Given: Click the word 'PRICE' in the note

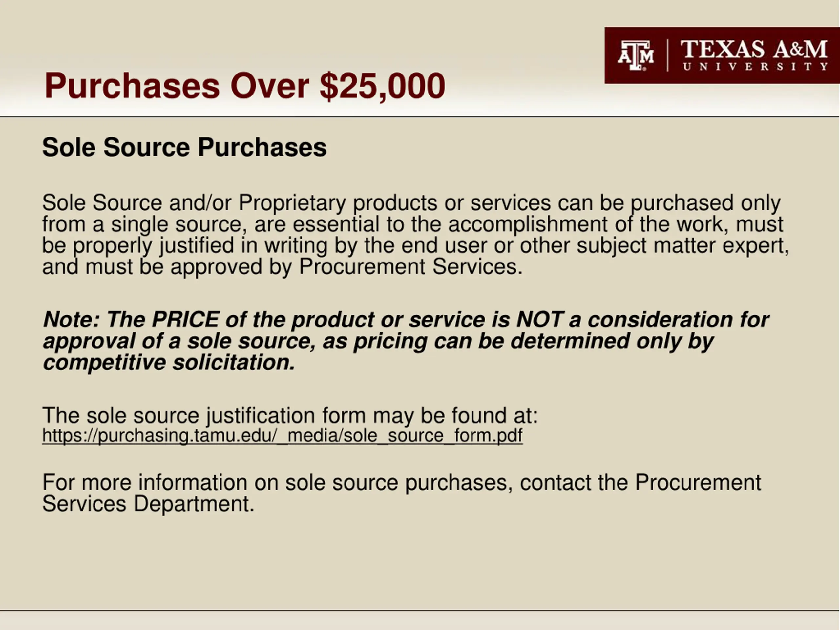Looking at the screenshot, I should pyautogui.click(x=185, y=319).
